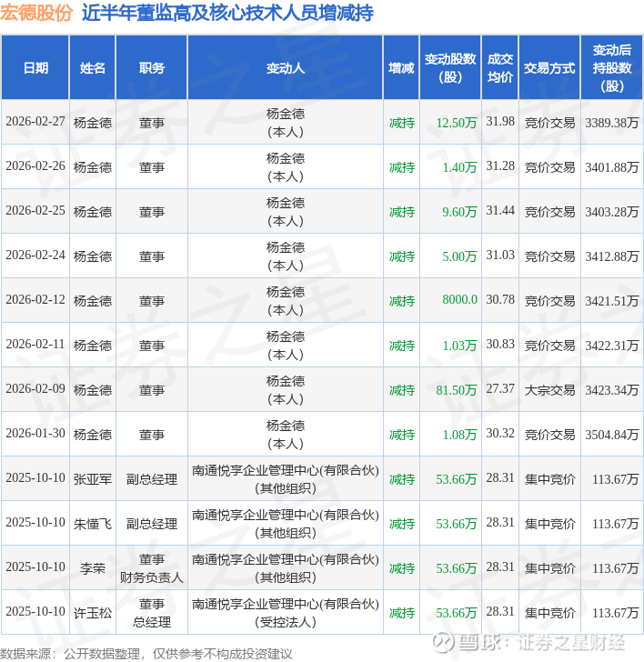644x662 pixels.
Task: Click the 交易方式 column header
Action: coord(549,68)
